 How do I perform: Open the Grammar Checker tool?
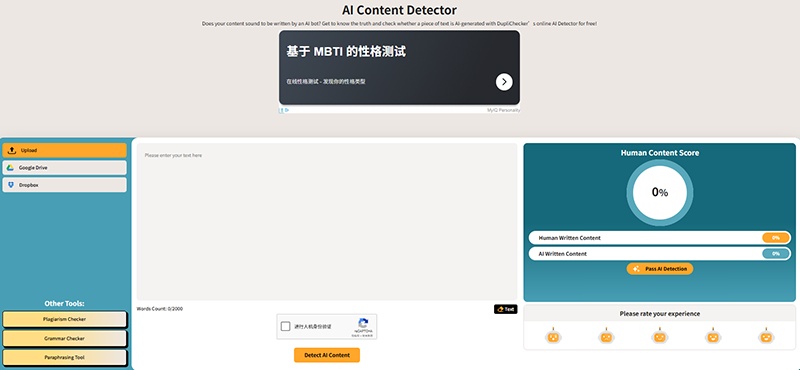[x=64, y=338]
